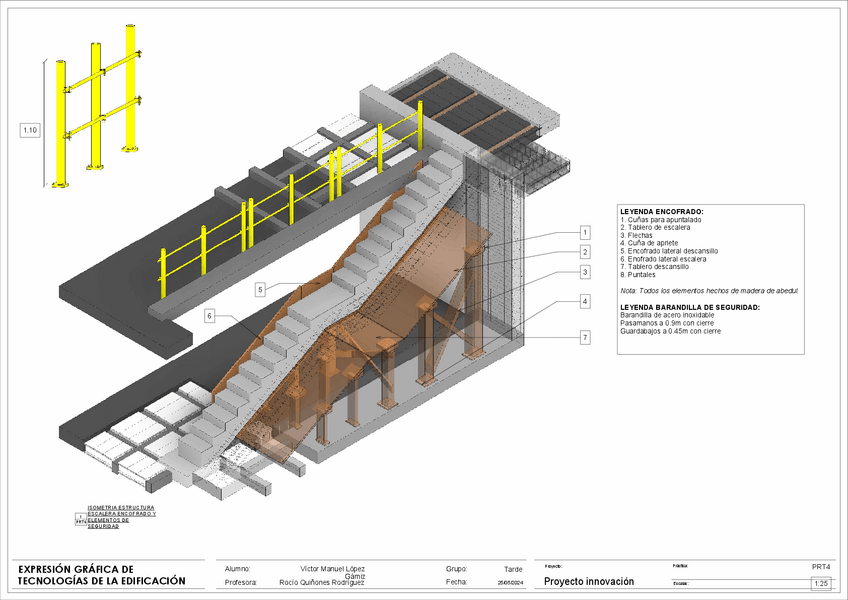
Task: Click callout tag number 1
Action: (x=585, y=232)
